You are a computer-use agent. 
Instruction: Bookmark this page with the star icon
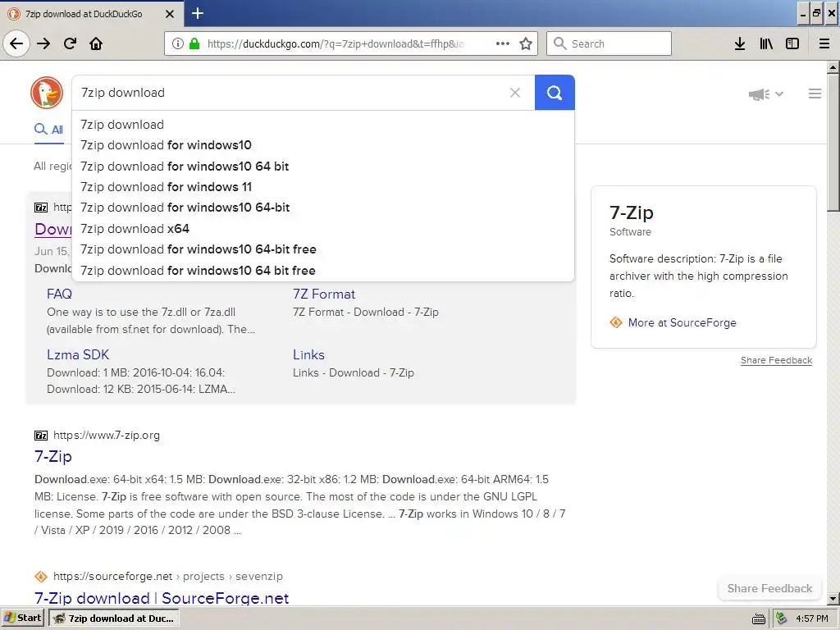[x=526, y=43]
